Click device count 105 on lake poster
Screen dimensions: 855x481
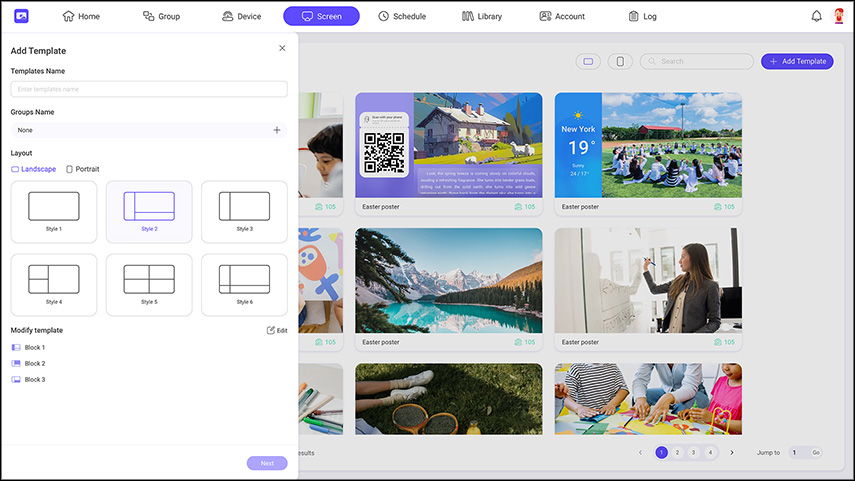(x=525, y=342)
